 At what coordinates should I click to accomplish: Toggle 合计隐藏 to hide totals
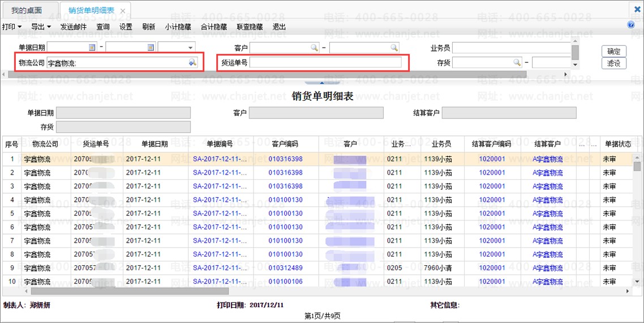pos(214,27)
